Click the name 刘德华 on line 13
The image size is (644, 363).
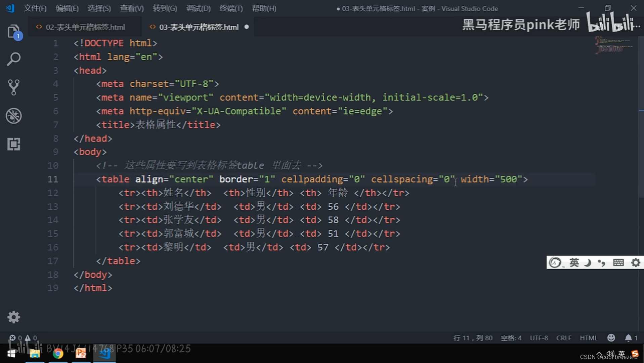click(x=179, y=206)
